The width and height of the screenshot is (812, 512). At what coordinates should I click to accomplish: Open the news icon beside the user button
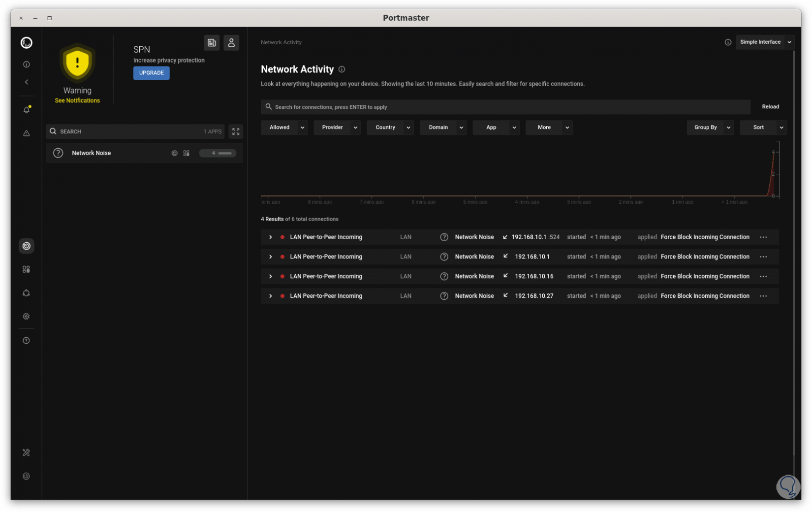[212, 43]
